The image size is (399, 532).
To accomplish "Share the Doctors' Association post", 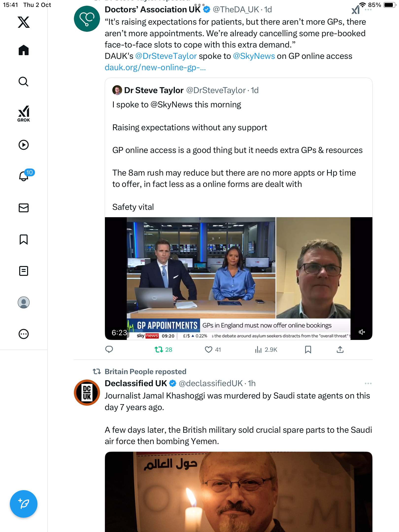I will (x=340, y=349).
